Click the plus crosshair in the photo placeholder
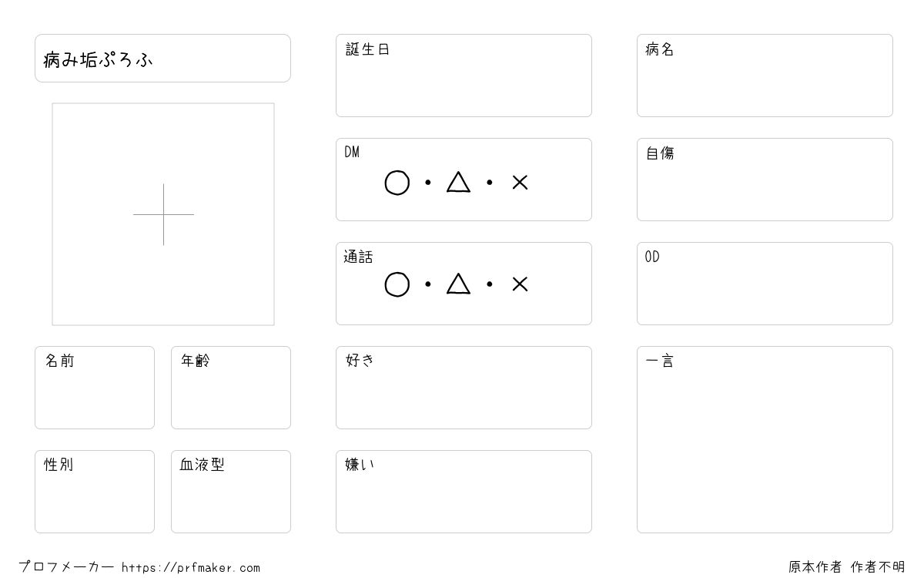924x578 pixels. pyautogui.click(x=163, y=214)
